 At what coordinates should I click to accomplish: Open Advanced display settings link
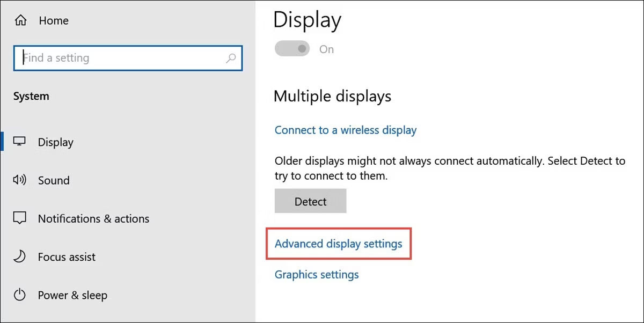[x=338, y=244]
